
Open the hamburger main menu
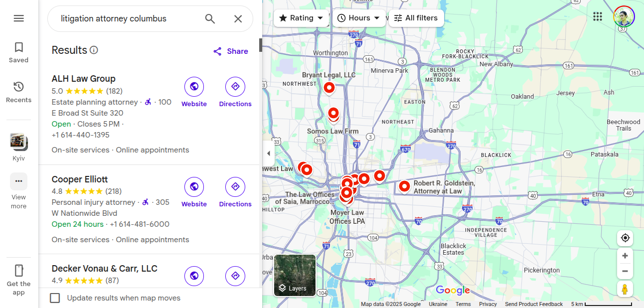tap(18, 18)
